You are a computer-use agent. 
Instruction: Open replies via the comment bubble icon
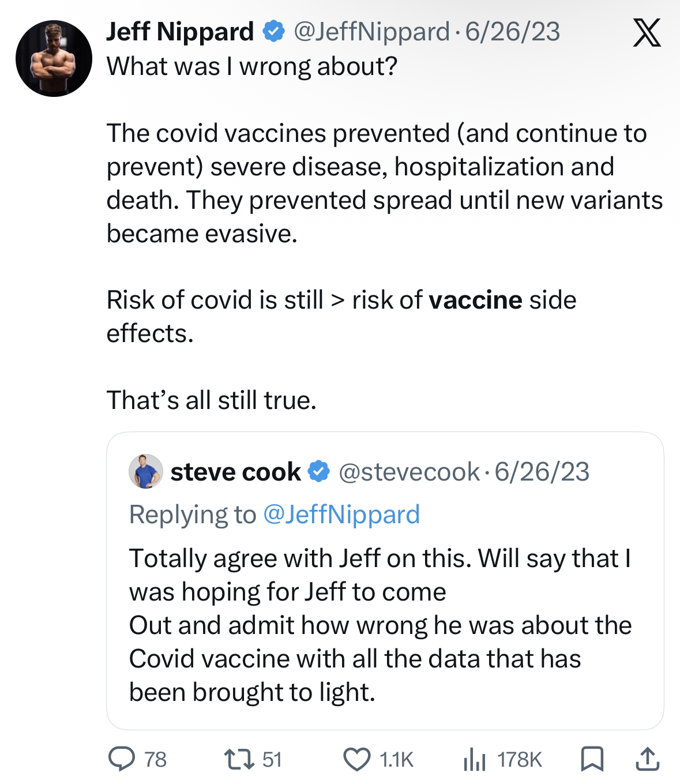(x=122, y=759)
